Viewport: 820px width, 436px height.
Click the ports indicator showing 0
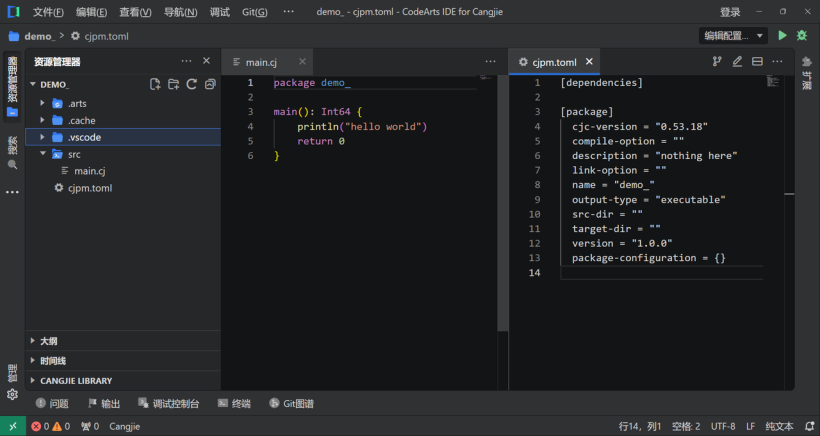point(90,426)
